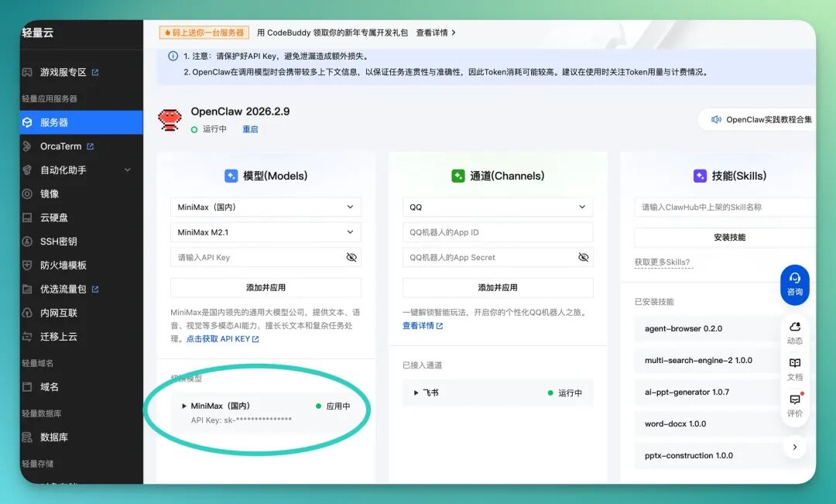This screenshot has width=836, height=504.
Task: Click the 优选流量包 external link icon
Action: 95,289
